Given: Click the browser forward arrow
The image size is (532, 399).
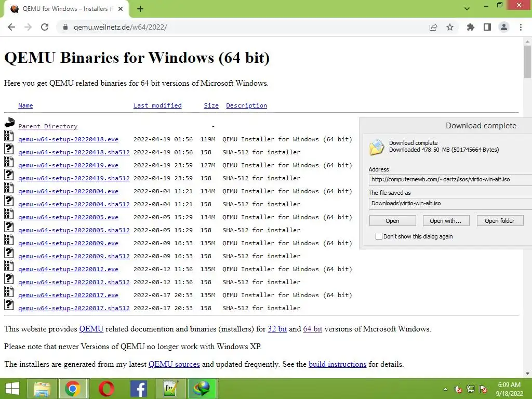Looking at the screenshot, I should [28, 27].
